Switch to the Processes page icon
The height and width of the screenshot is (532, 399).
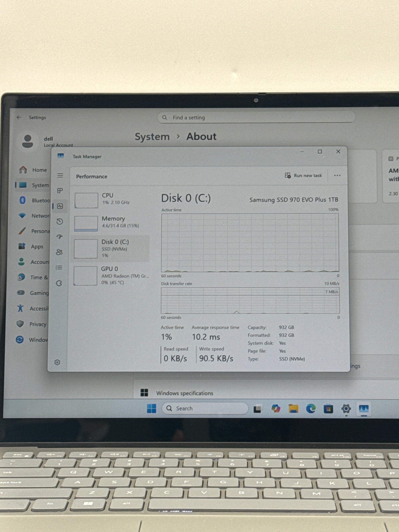60,191
